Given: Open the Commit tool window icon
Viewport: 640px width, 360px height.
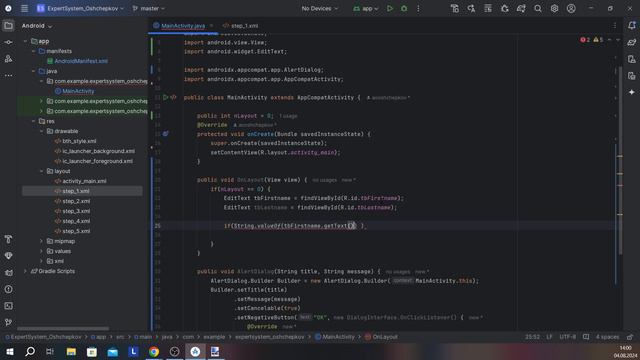Looking at the screenshot, I should point(8,42).
